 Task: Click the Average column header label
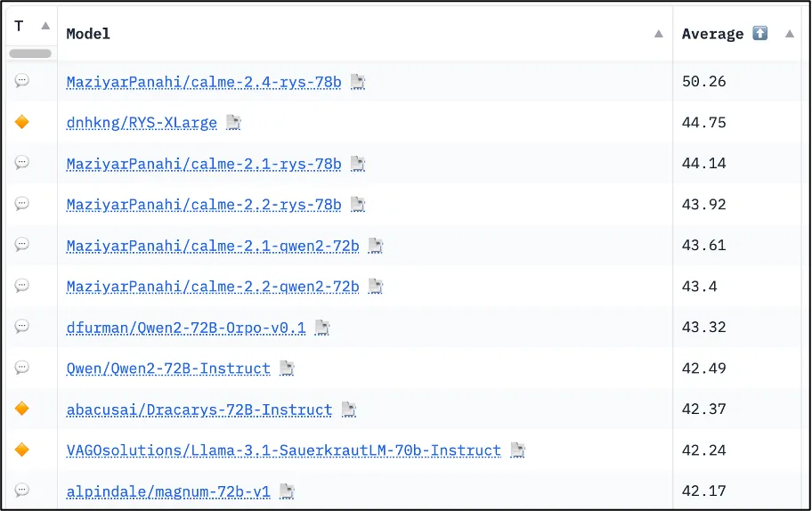[712, 34]
